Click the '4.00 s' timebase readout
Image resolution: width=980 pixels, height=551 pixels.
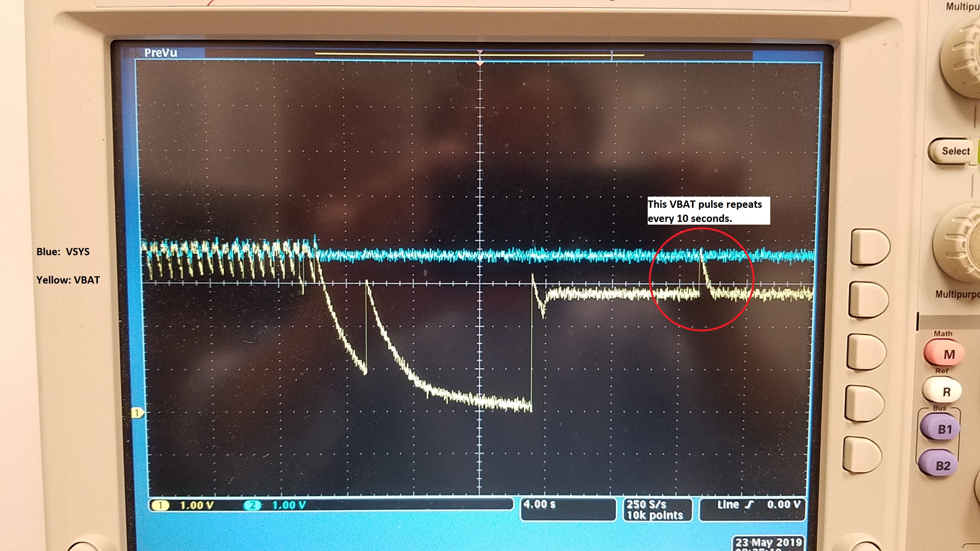point(539,504)
